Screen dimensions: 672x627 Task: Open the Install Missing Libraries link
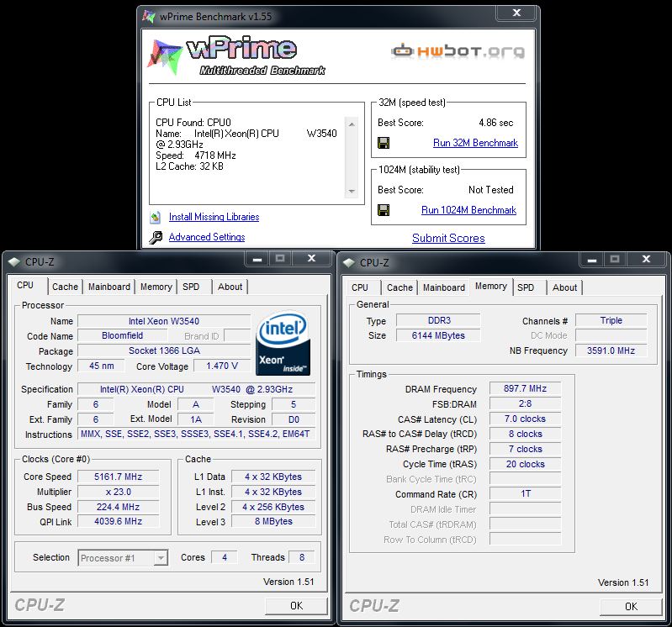point(214,217)
